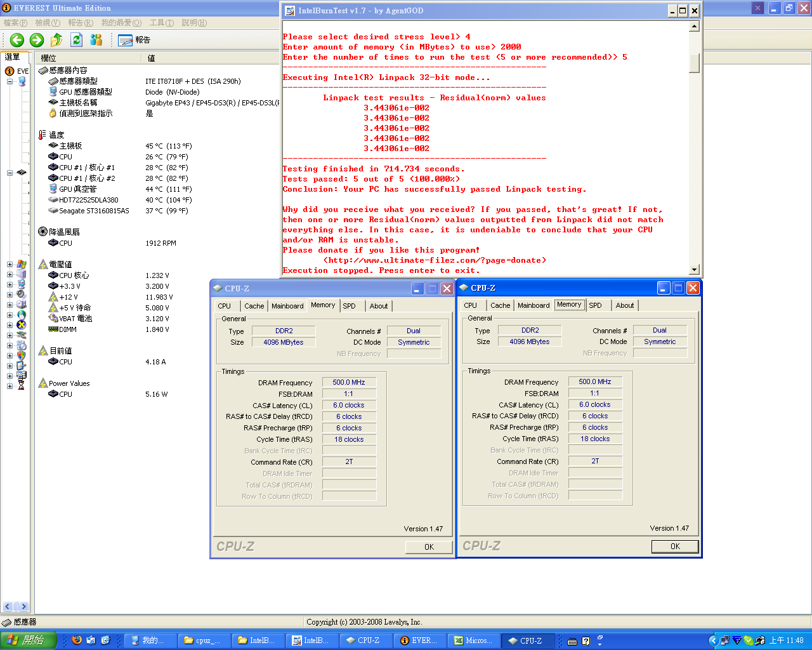The height and width of the screenshot is (650, 812).
Task: Select the DirectX yellow X tree icon
Action: tap(22, 325)
